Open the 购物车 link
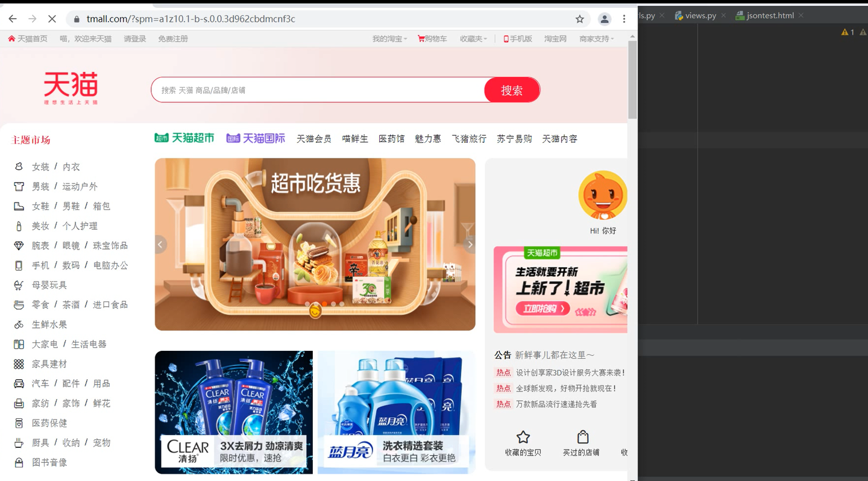This screenshot has width=868, height=481. coord(432,39)
